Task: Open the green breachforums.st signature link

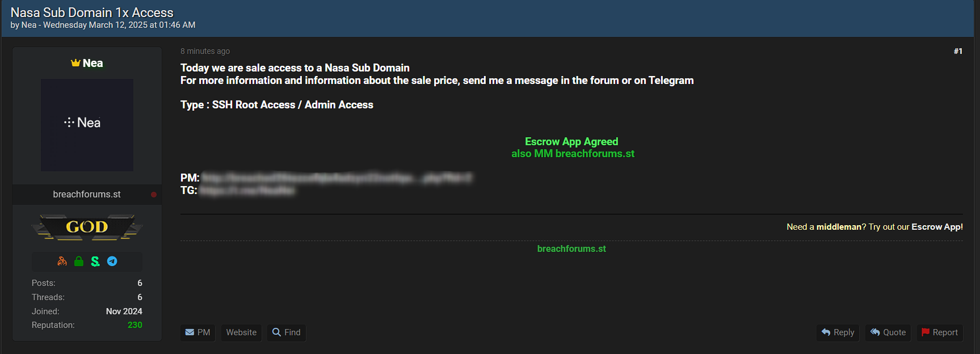Action: pyautogui.click(x=571, y=248)
